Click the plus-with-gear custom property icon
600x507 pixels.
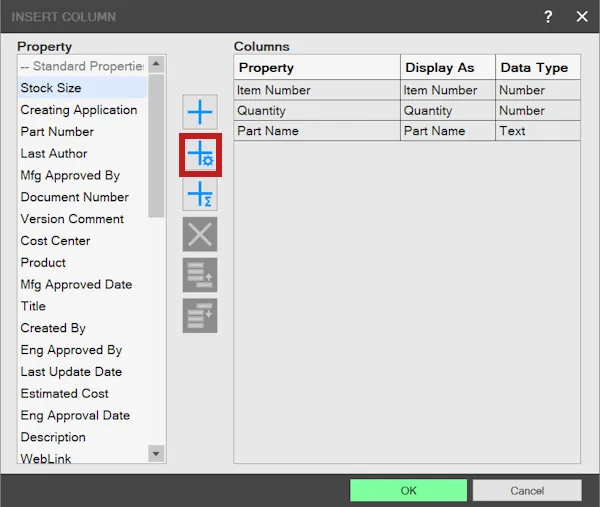pos(200,155)
